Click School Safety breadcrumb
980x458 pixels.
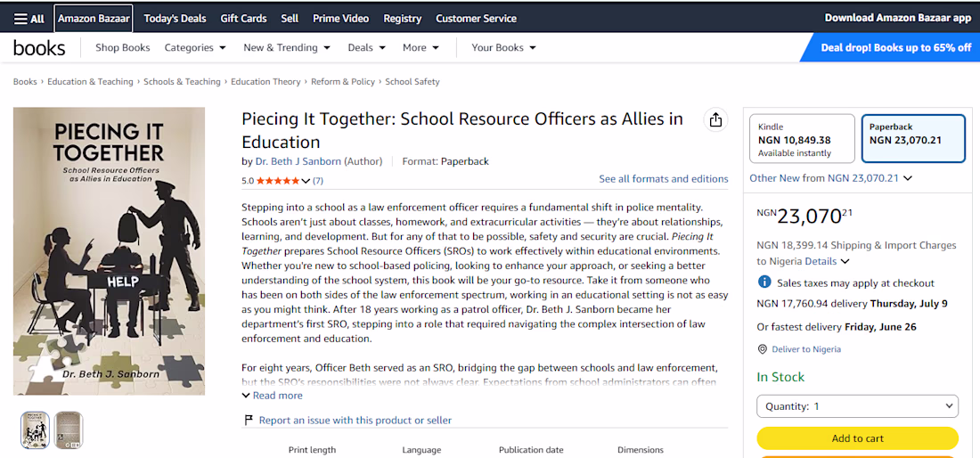[412, 82]
